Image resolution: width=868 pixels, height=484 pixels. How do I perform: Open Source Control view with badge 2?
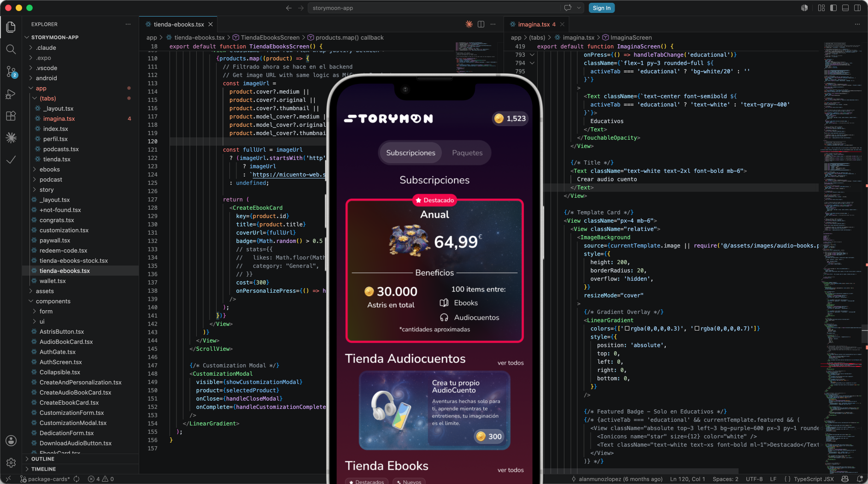[11, 71]
